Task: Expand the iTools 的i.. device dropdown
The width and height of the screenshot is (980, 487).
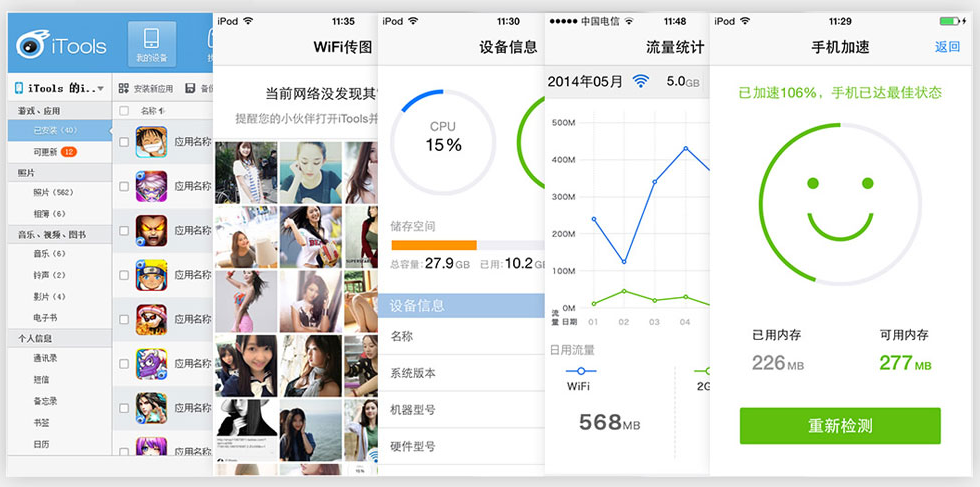Action: [101, 89]
